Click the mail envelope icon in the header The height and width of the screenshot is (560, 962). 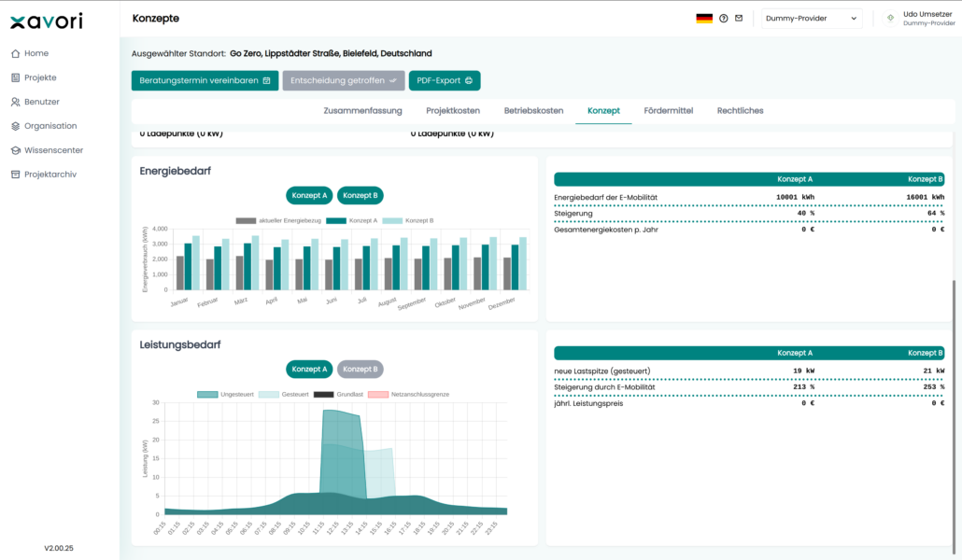739,19
